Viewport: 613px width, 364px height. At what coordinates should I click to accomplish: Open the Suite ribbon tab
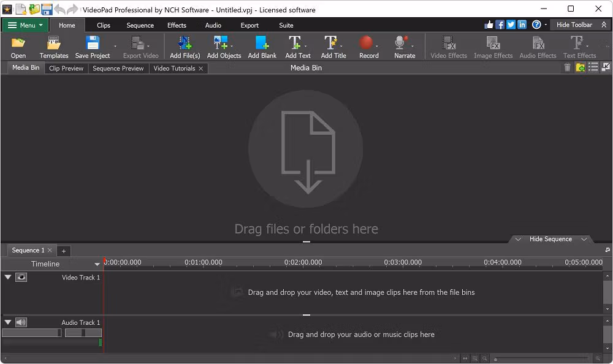pos(286,25)
